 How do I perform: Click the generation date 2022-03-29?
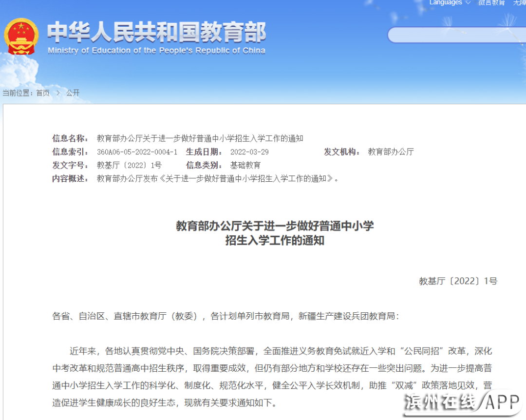[249, 152]
